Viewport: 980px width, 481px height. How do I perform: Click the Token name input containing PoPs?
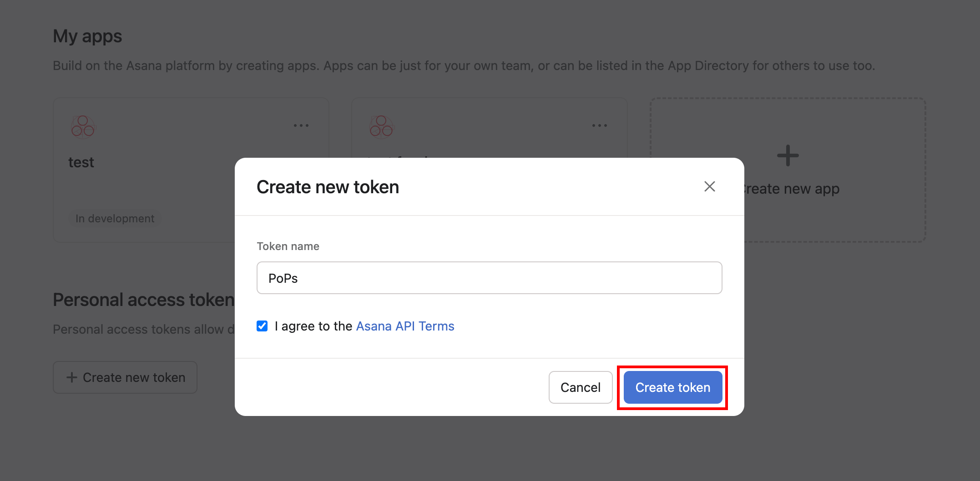489,277
